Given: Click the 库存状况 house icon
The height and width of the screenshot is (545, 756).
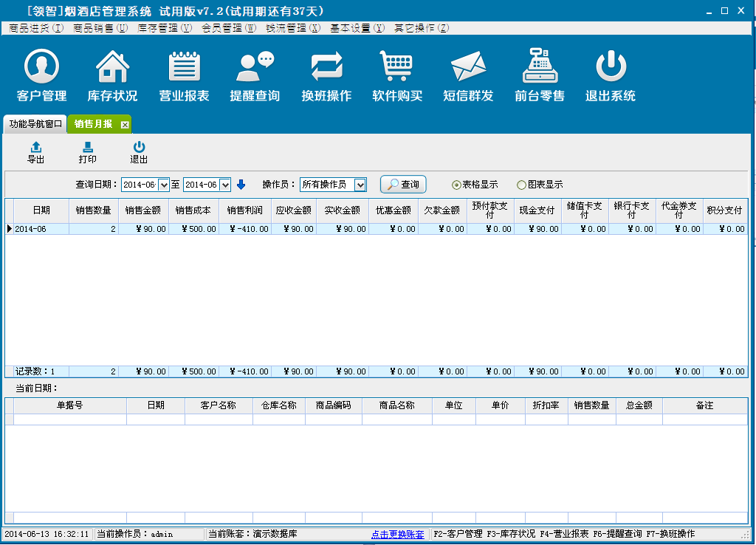Looking at the screenshot, I should 112,68.
